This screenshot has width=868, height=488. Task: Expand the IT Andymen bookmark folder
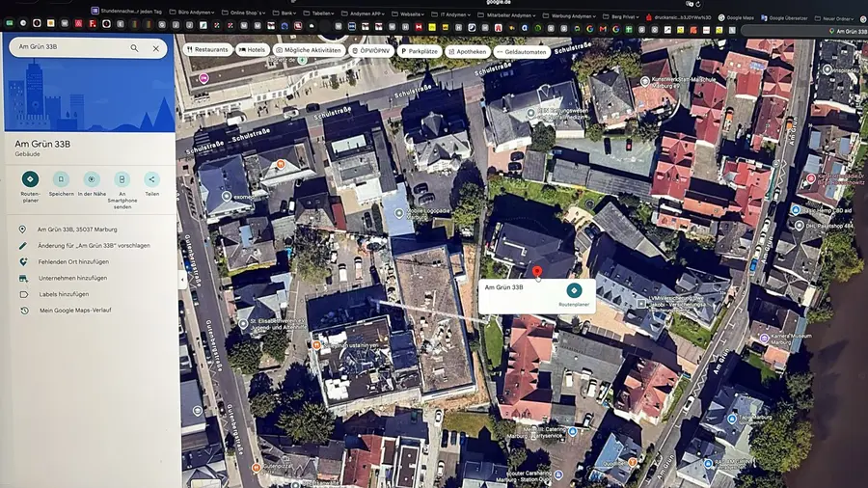pos(451,14)
